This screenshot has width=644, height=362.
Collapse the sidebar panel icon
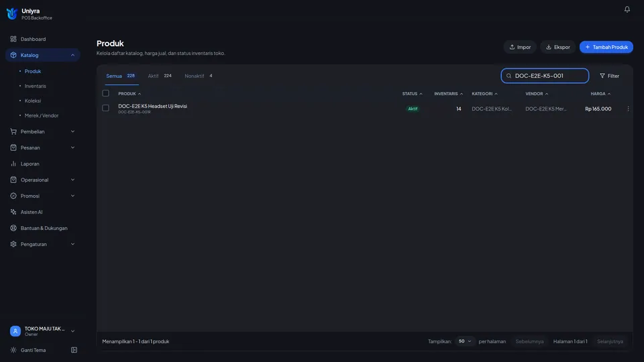[x=74, y=350]
